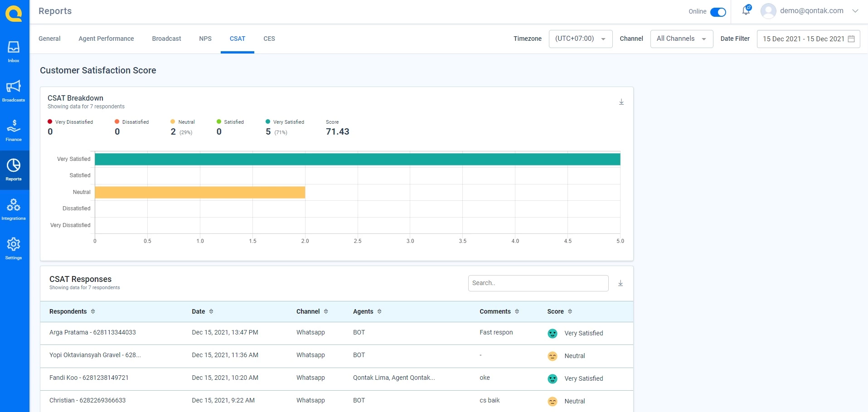This screenshot has width=868, height=412.
Task: Open Broadcasts from the sidebar
Action: coord(14,91)
